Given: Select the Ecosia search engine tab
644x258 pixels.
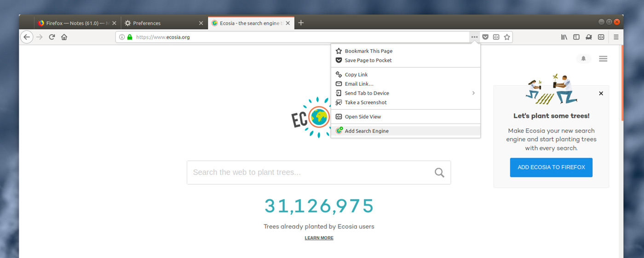Looking at the screenshot, I should [x=251, y=23].
